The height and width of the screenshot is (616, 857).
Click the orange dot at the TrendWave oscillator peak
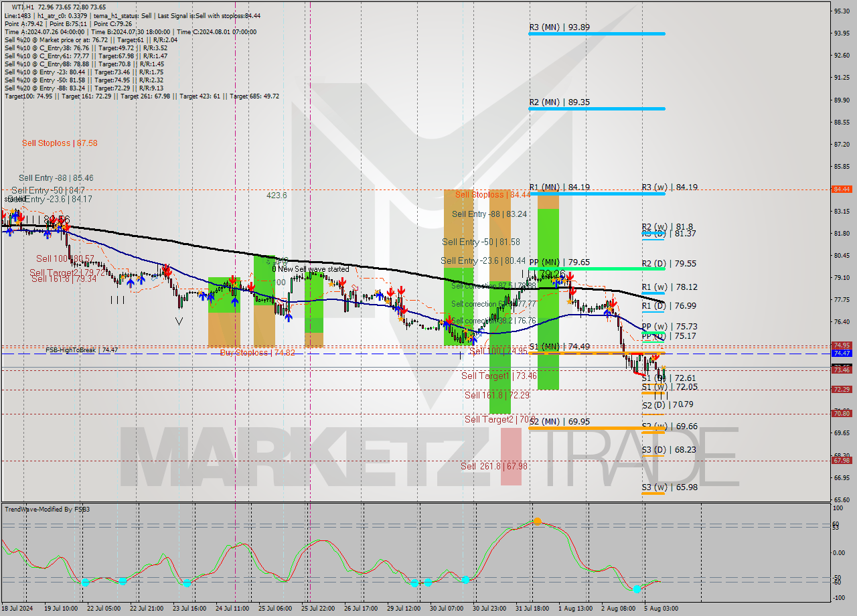538,520
